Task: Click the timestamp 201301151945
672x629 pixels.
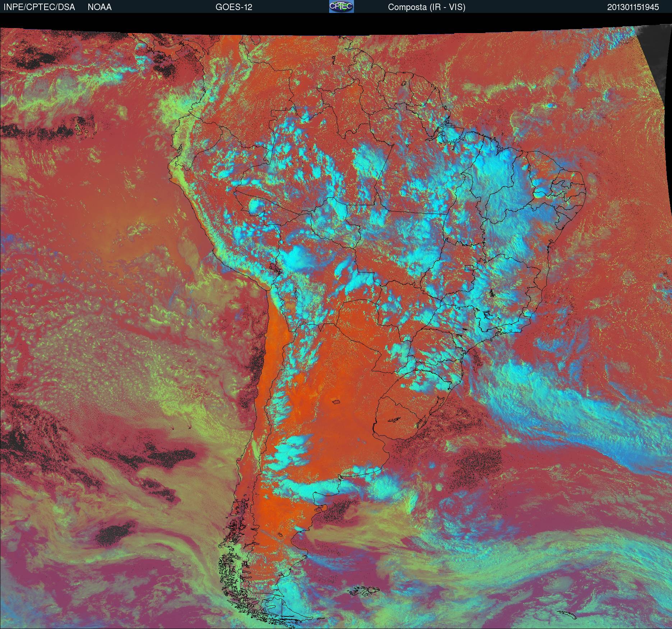Action: (633, 7)
